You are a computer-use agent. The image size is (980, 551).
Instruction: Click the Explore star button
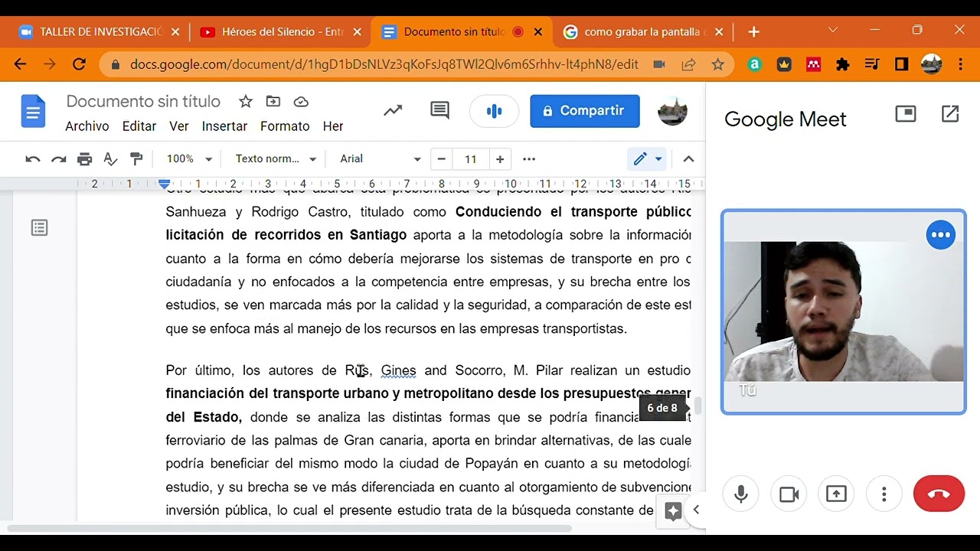673,511
